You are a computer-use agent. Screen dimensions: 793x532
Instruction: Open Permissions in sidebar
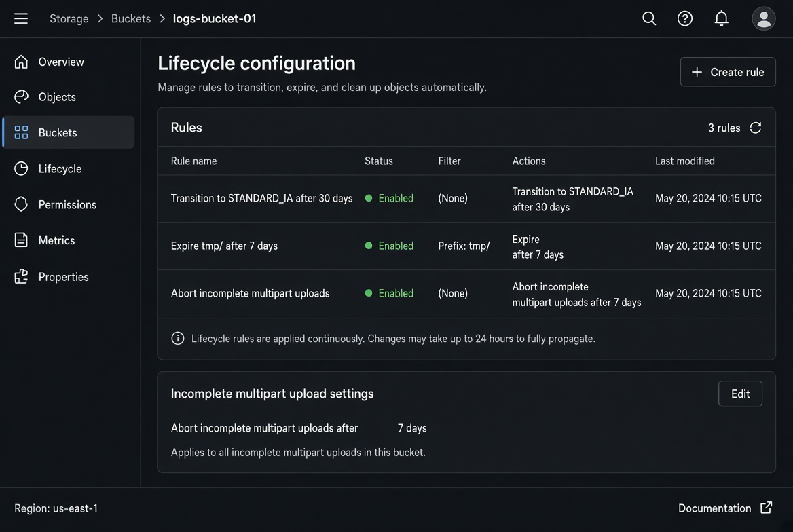(67, 204)
